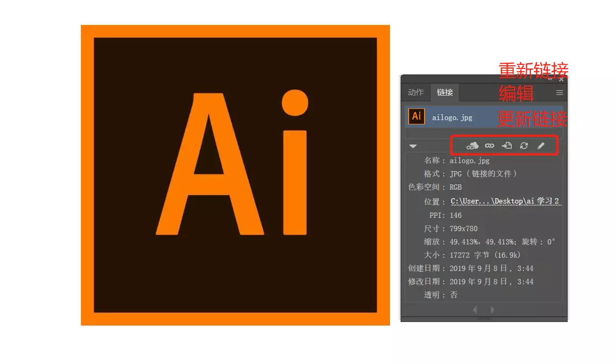
Task: Click the Relink chain icon
Action: click(489, 146)
